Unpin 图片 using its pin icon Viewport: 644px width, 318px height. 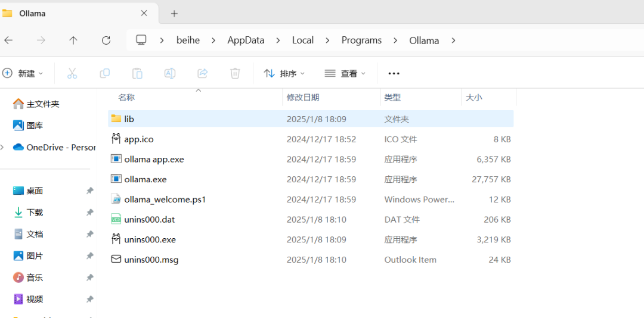click(x=89, y=256)
